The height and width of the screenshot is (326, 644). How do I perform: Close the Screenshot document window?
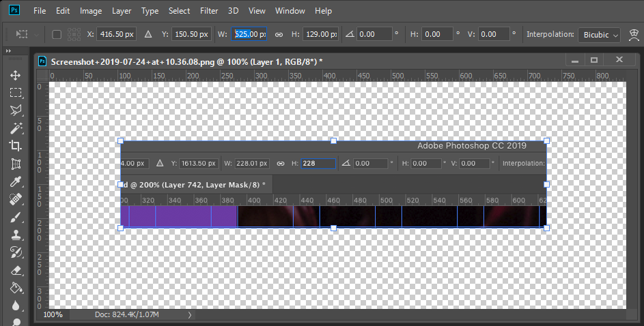(x=619, y=60)
